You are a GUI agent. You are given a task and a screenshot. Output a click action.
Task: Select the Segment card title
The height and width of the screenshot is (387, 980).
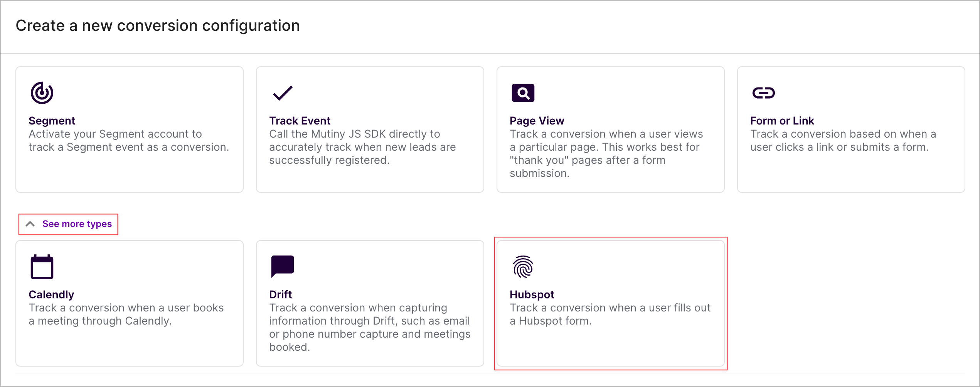click(x=52, y=121)
